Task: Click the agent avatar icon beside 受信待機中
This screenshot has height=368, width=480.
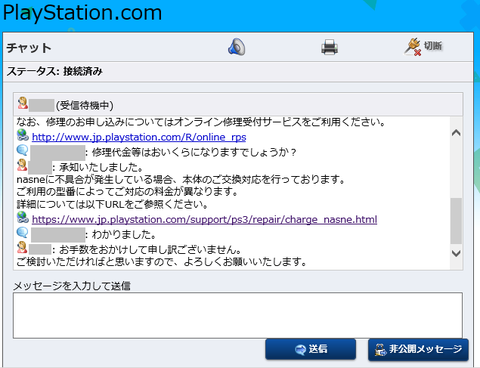Action: coord(23,103)
